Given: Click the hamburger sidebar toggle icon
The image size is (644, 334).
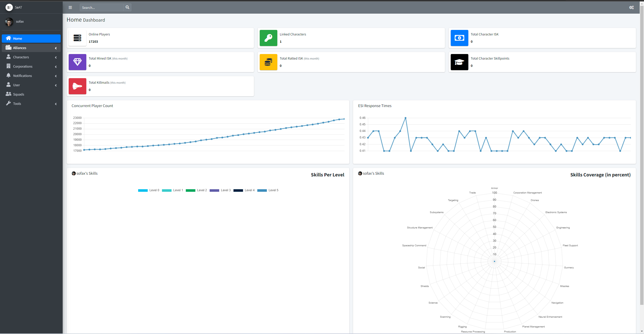Looking at the screenshot, I should pyautogui.click(x=70, y=8).
